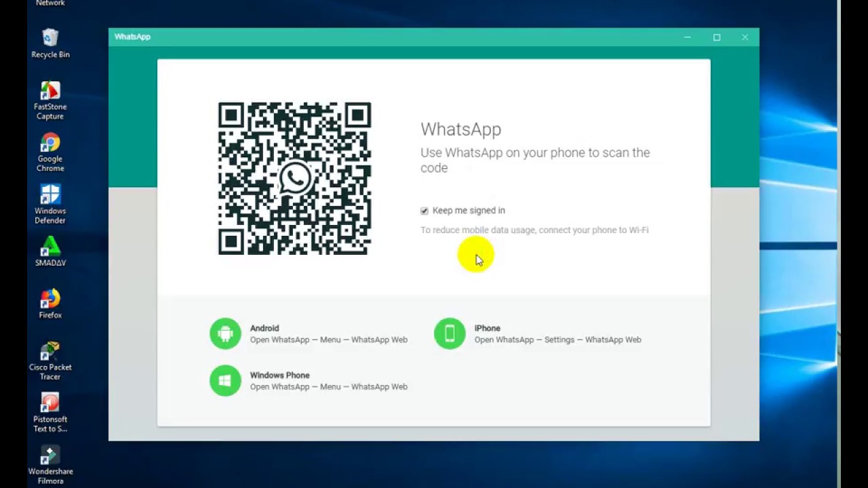Screen dimensions: 868x488
Task: Click the WhatsApp logo inside the QR code
Action: 295,179
